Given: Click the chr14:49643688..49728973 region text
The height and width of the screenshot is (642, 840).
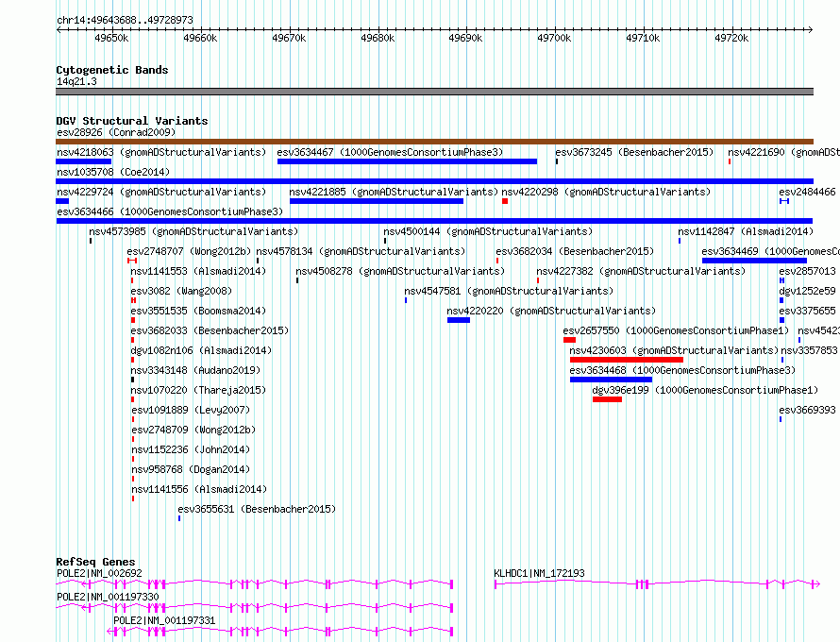Looking at the screenshot, I should [125, 21].
